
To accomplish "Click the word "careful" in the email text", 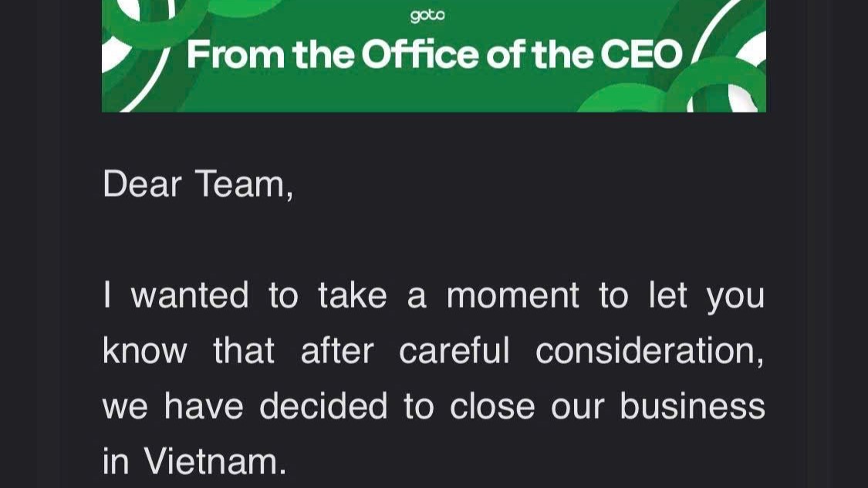I will tap(454, 351).
